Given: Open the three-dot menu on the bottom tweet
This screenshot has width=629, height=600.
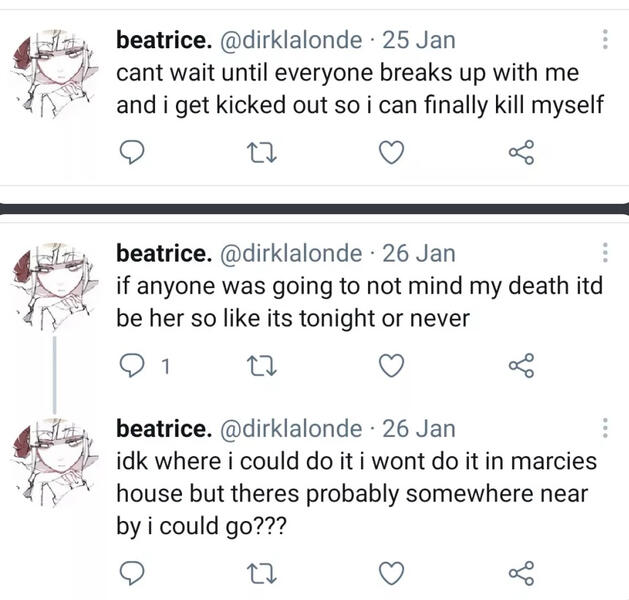Looking at the screenshot, I should tap(604, 429).
